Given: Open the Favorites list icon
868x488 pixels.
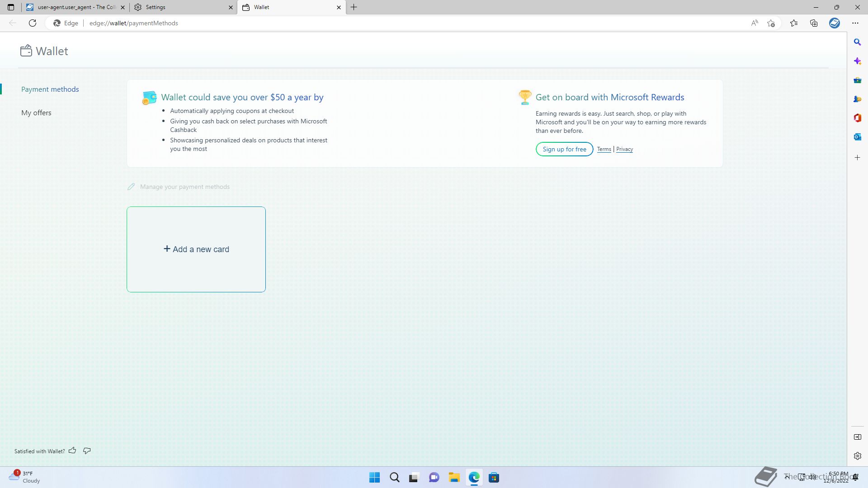Looking at the screenshot, I should (794, 23).
